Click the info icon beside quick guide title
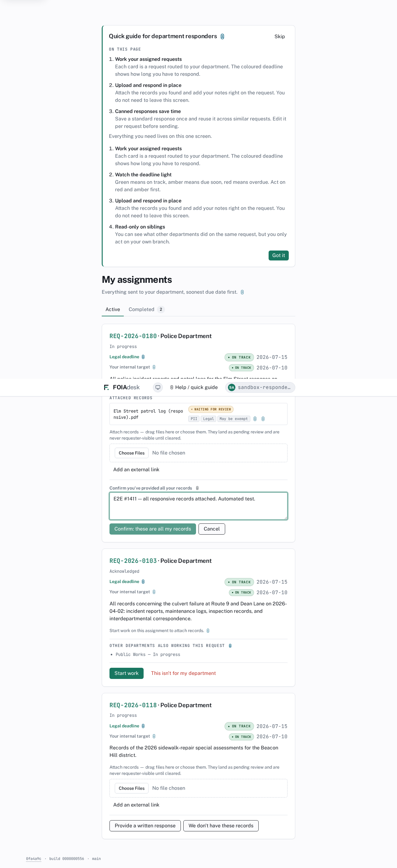 222,36
